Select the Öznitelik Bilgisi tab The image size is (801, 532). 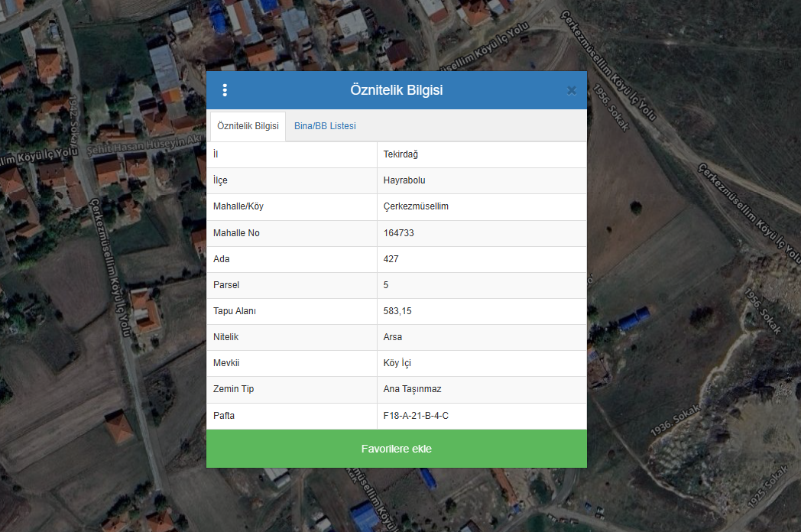(248, 125)
